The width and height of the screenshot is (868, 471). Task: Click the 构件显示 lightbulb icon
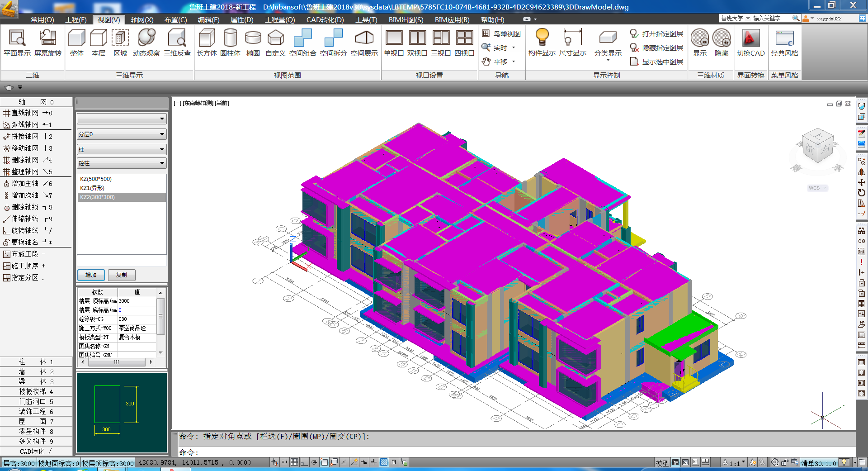click(542, 38)
